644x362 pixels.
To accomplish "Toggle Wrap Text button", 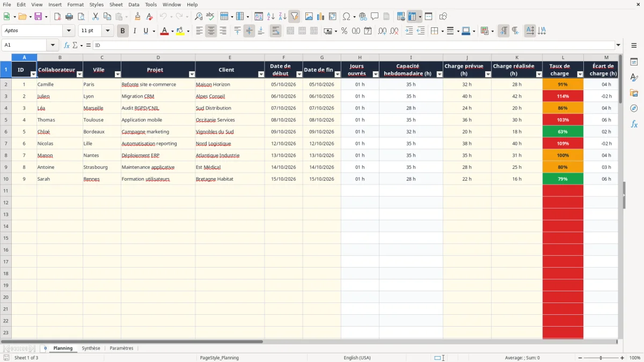I will [275, 31].
